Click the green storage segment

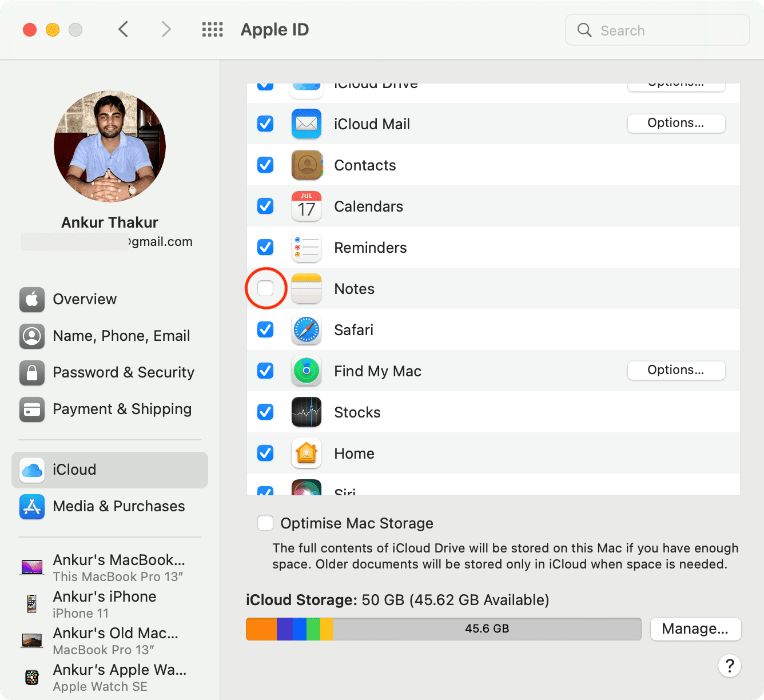313,629
